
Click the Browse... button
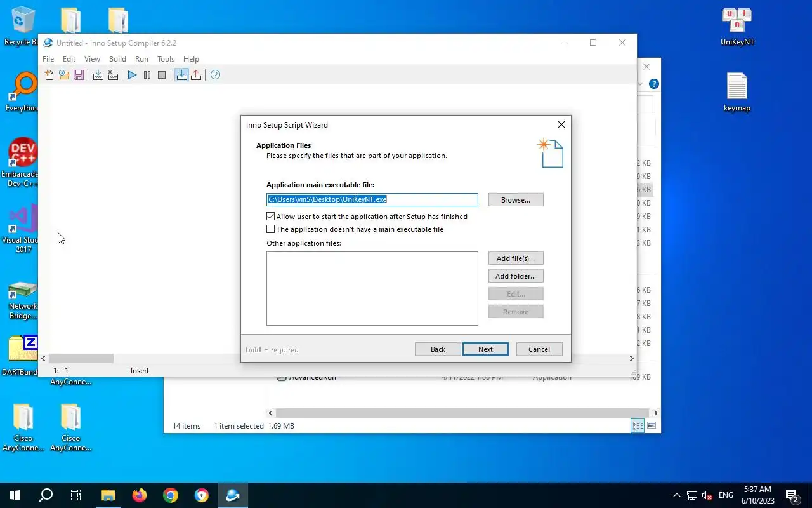click(516, 200)
